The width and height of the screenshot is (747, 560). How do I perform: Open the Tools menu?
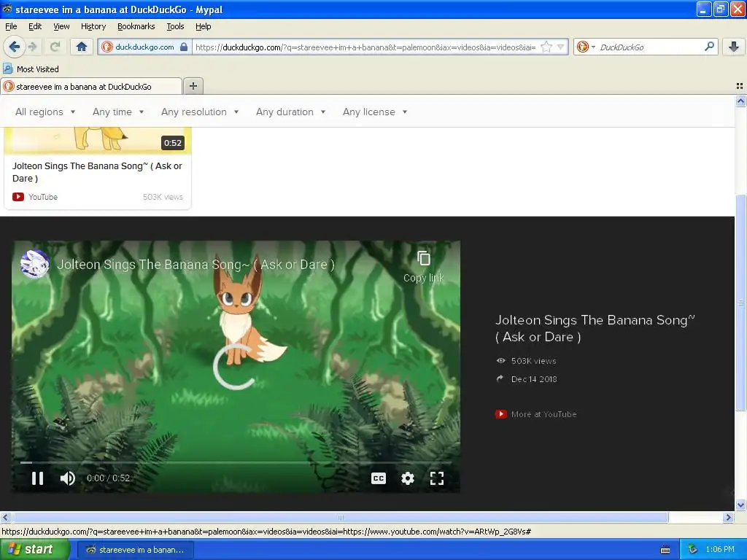pos(175,26)
